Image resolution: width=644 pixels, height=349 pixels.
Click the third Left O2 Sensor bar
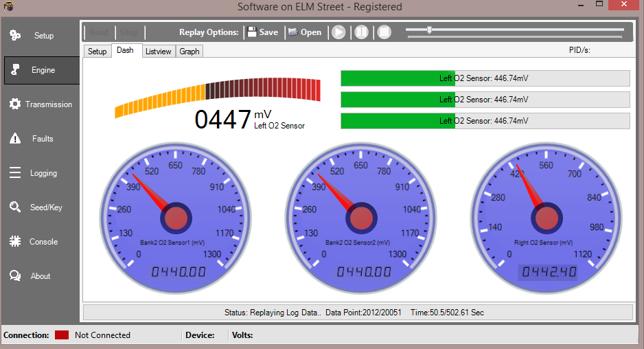click(x=485, y=121)
